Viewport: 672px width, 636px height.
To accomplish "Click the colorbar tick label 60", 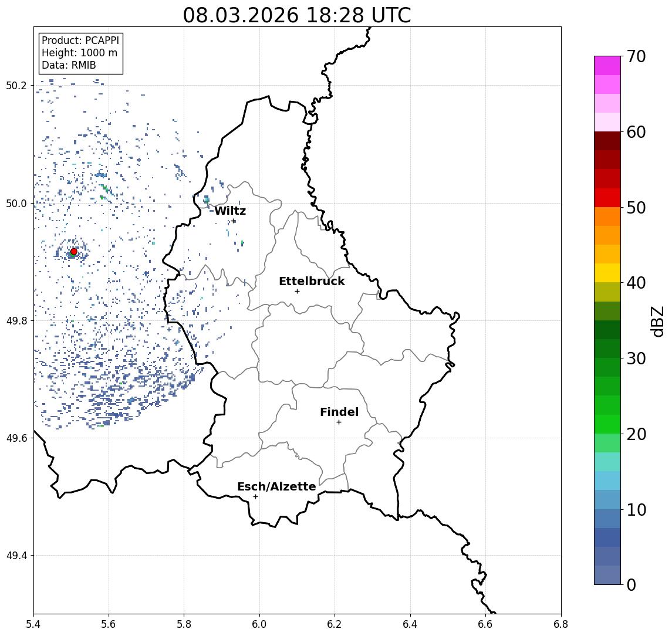I will 636,132.
